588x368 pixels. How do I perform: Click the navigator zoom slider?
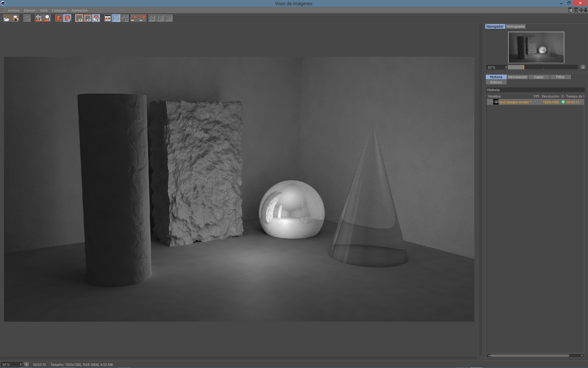542,67
